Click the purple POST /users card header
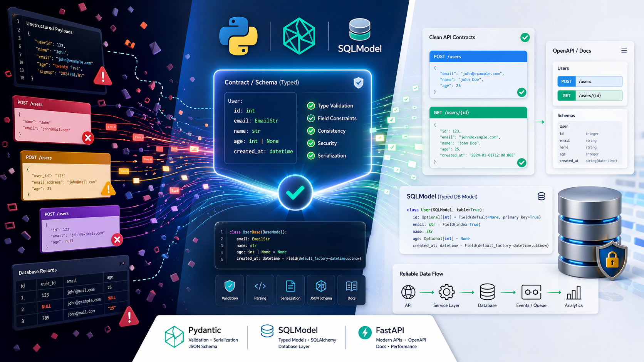 tap(80, 213)
